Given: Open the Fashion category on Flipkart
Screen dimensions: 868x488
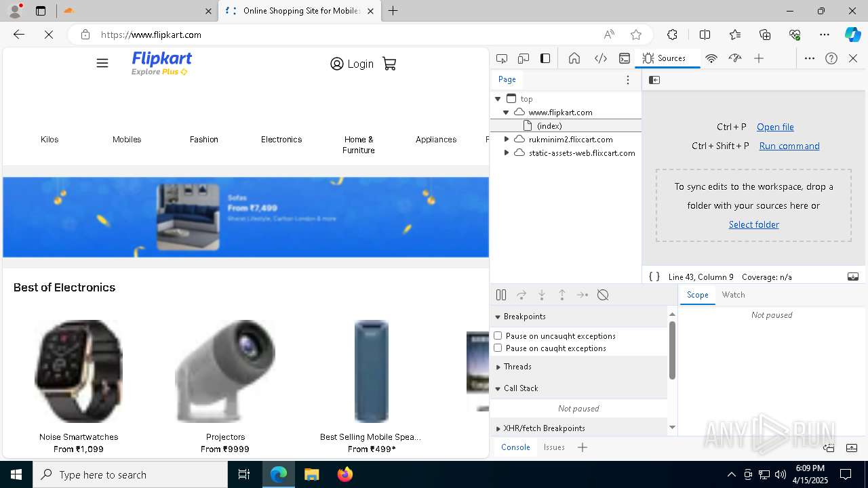Looking at the screenshot, I should 204,140.
